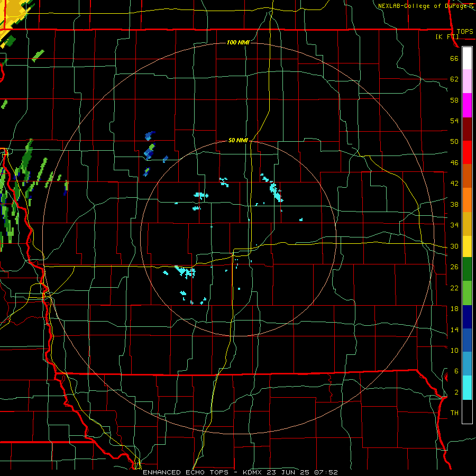Click the 66 value on the legend

[454, 58]
